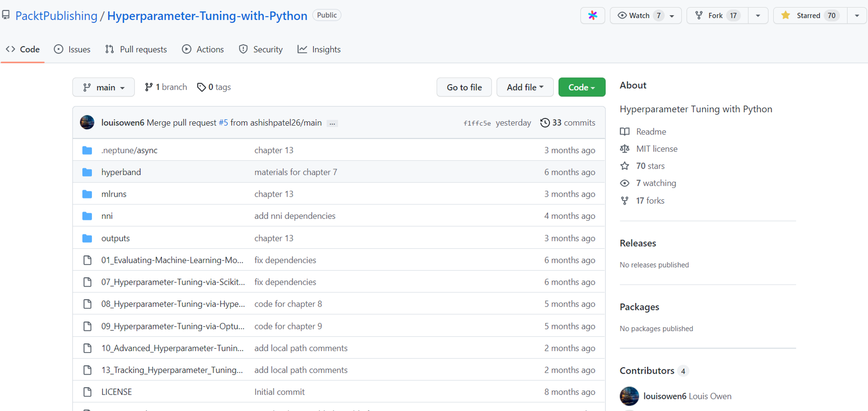Open the Add file dropdown

[x=525, y=87]
